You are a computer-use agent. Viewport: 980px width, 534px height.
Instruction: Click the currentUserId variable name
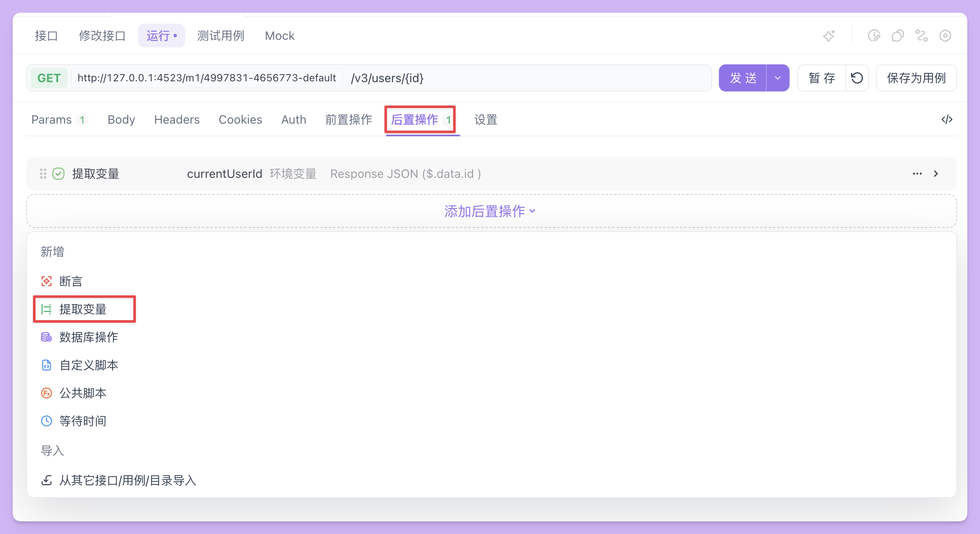225,174
